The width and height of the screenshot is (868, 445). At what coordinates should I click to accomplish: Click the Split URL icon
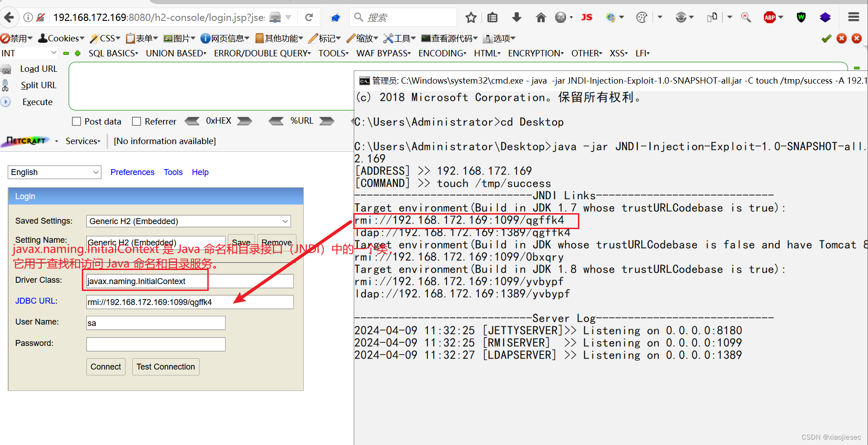[7, 85]
